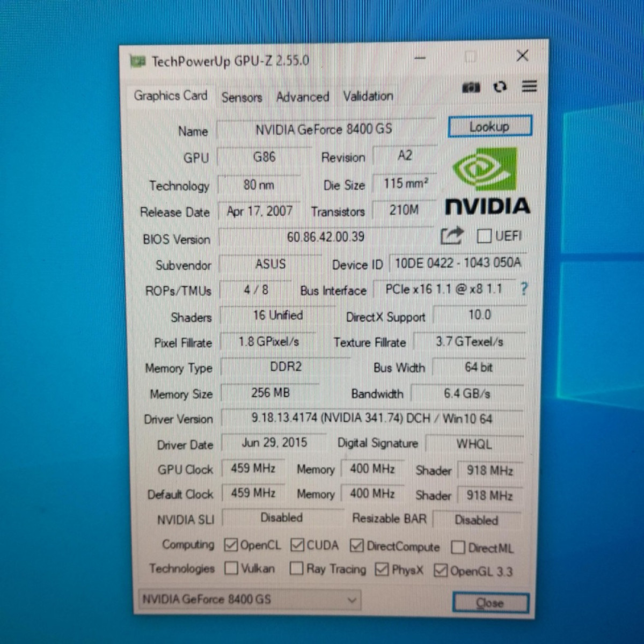This screenshot has height=644, width=644.
Task: Open the hamburger menu icon
Action: [x=529, y=86]
